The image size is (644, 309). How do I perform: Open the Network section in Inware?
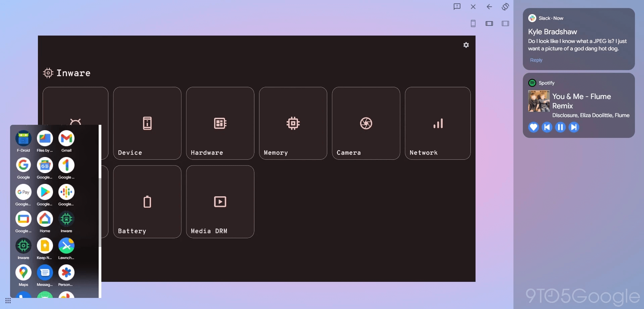tap(437, 123)
